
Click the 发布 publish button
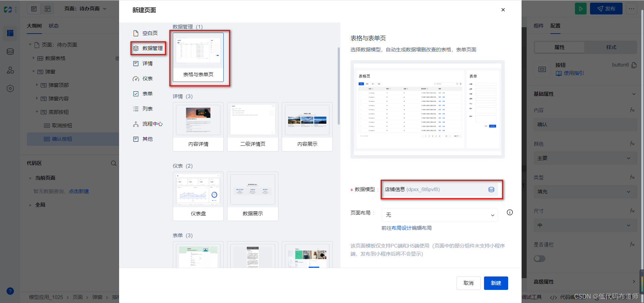pos(606,9)
